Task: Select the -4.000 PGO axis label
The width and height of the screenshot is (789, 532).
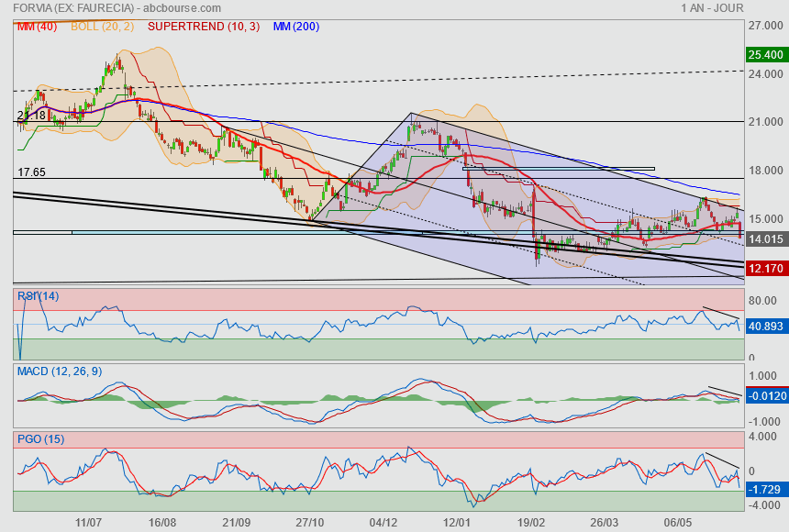Action: click(763, 505)
